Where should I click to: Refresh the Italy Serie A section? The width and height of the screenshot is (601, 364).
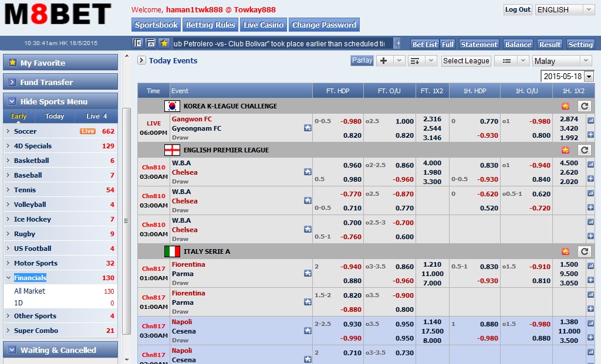coord(584,251)
